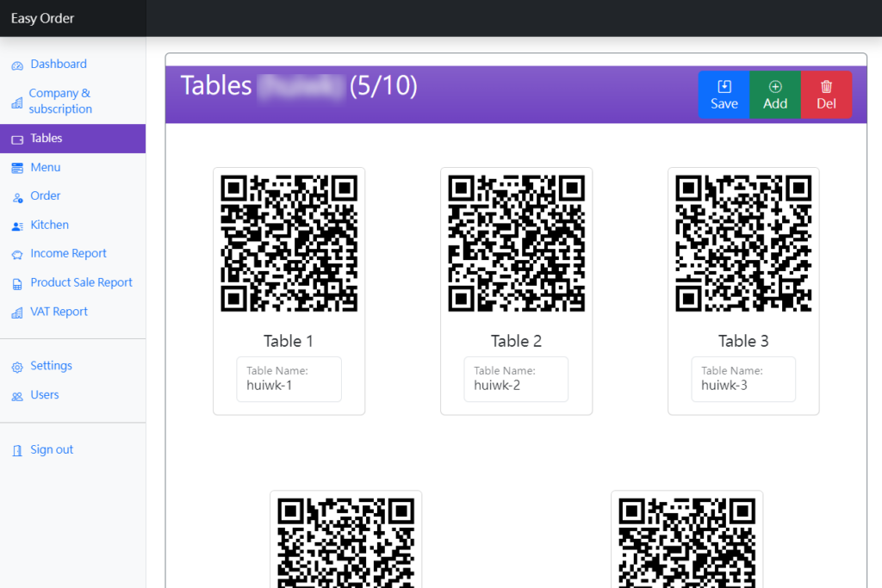Click the Settings gear icon
Image resolution: width=882 pixels, height=588 pixels.
pos(17,367)
